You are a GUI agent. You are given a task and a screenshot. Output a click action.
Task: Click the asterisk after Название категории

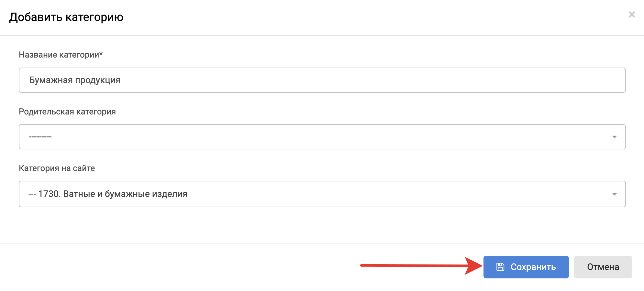coord(101,53)
